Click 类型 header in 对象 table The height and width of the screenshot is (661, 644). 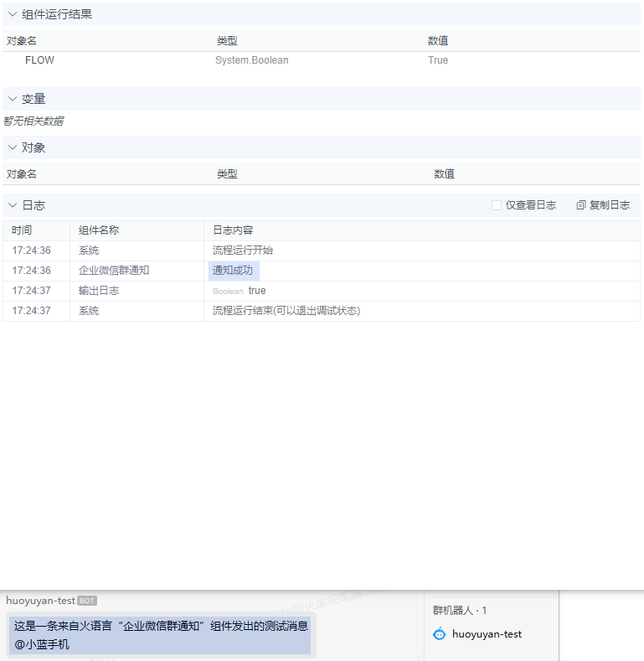(227, 174)
